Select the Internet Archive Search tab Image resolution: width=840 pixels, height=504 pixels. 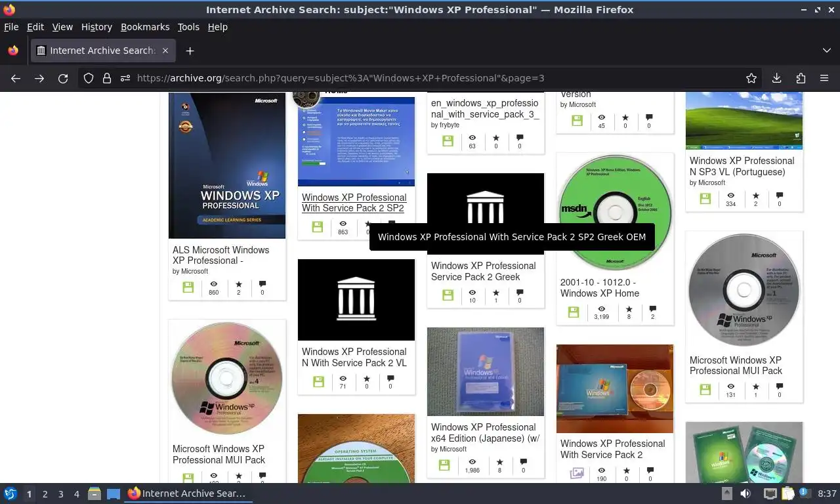[103, 51]
